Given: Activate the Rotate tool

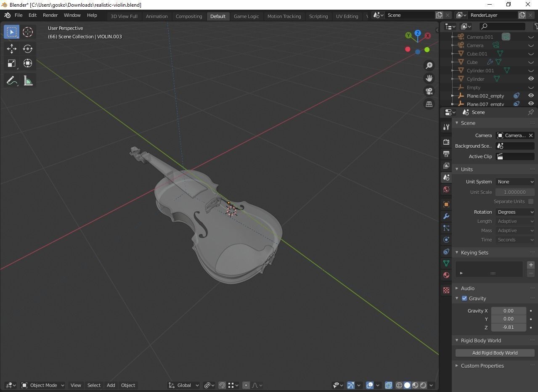Looking at the screenshot, I should (x=28, y=49).
